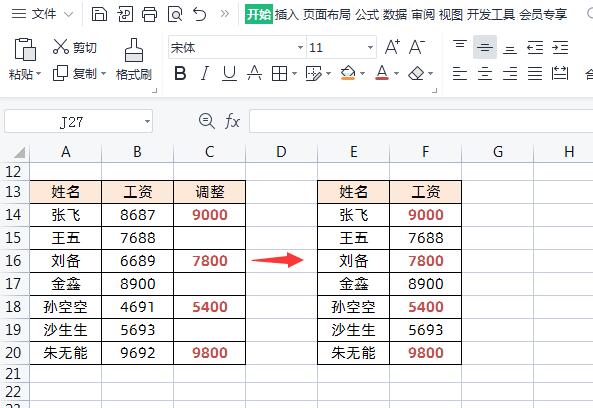
Task: Toggle Bold formatting
Action: coord(180,73)
